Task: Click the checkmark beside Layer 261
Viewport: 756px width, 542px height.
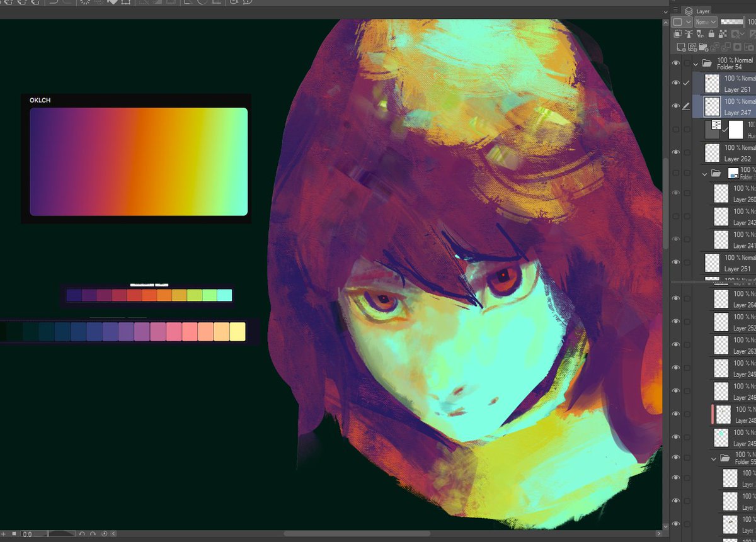Action: 687,83
